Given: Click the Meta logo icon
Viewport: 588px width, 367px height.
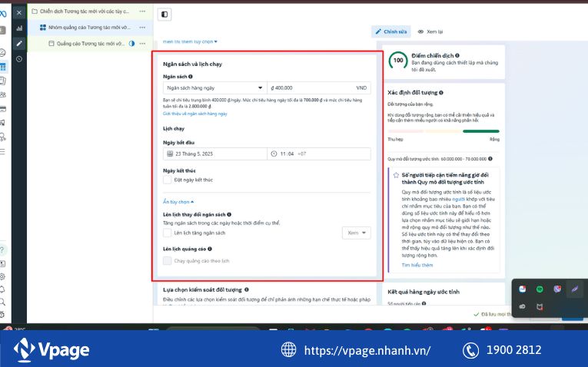Looking at the screenshot, I should pos(3,15).
